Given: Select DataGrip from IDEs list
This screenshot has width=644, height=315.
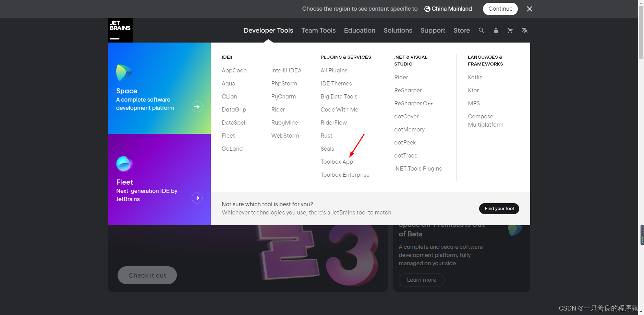Looking at the screenshot, I should [234, 109].
